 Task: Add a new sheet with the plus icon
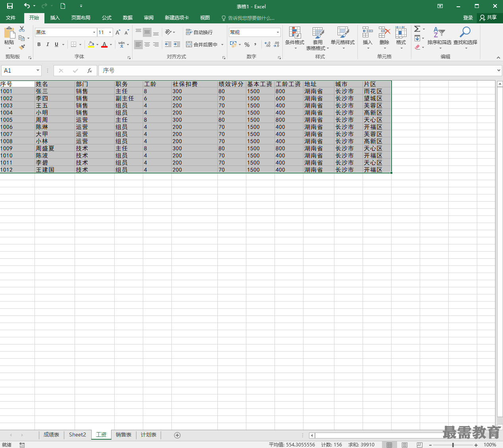(177, 435)
